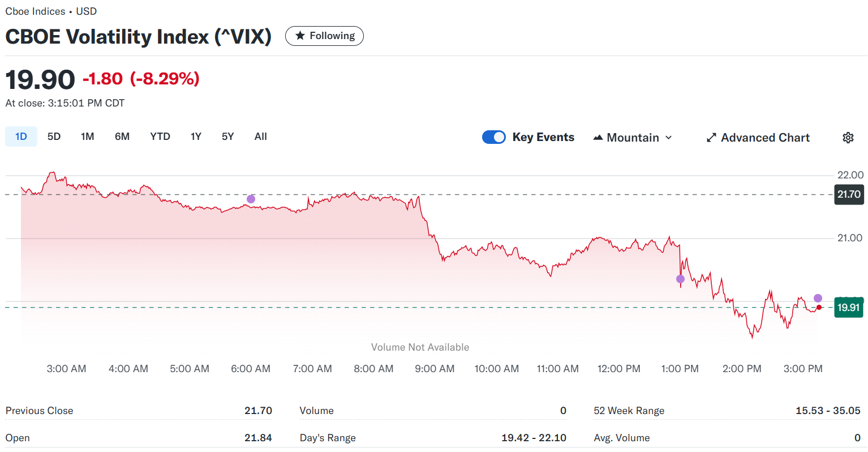Click the red last-price dot on the chart
868x452 pixels.
pos(819,308)
